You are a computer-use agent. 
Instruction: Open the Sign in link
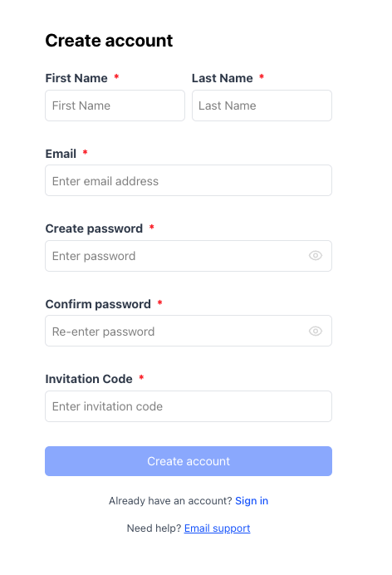tap(252, 501)
